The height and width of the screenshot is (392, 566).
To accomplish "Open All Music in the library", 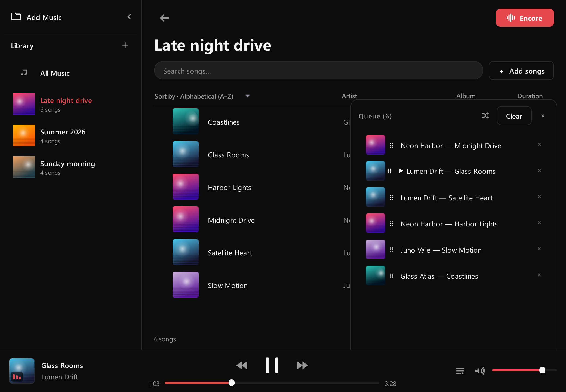I will click(x=71, y=73).
